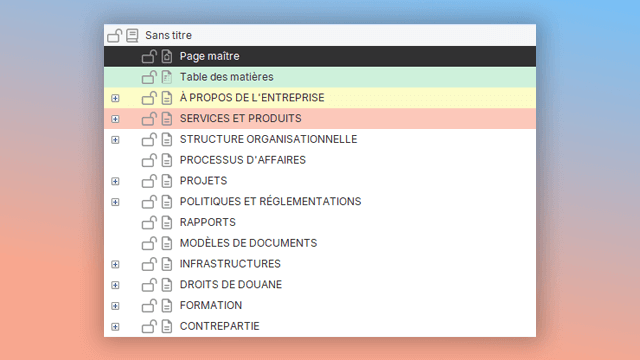The height and width of the screenshot is (360, 640).
Task: Select the PROJETS label
Action: [x=203, y=181]
